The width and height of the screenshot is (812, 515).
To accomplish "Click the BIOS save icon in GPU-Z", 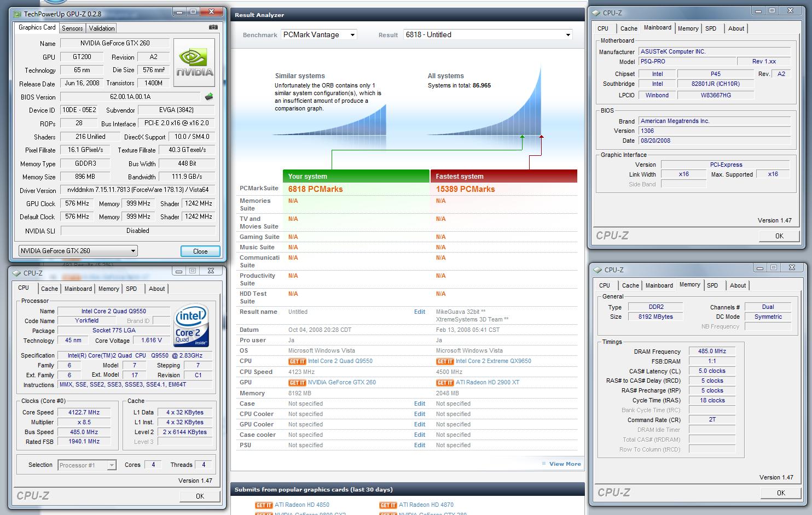I will point(208,97).
